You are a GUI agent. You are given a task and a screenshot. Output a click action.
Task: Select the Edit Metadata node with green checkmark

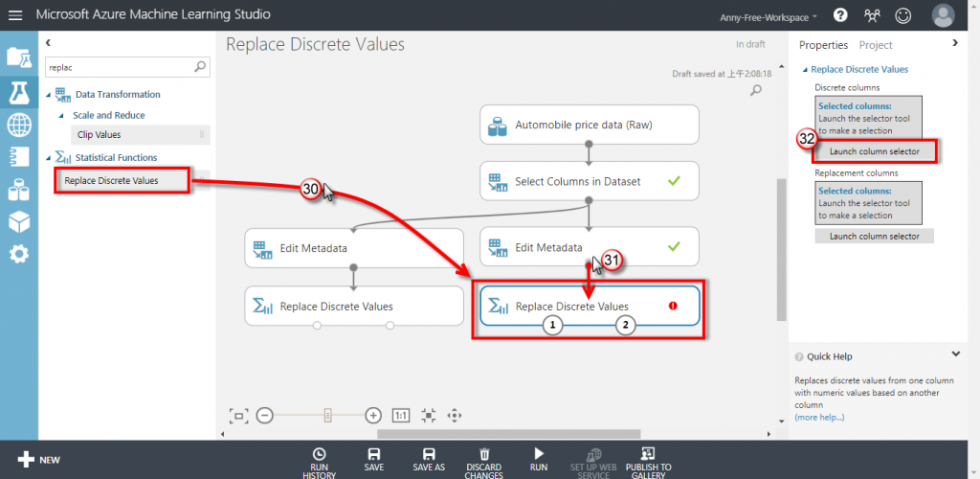coord(589,246)
